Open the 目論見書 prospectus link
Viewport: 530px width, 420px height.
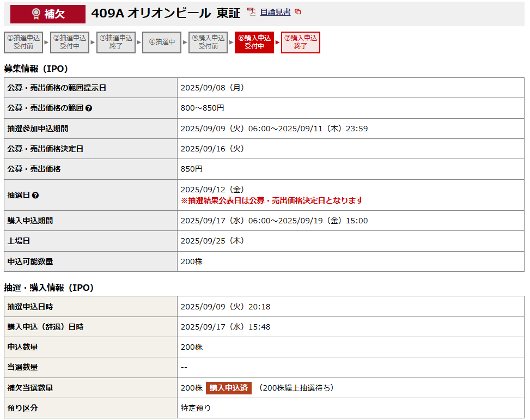[x=275, y=12]
